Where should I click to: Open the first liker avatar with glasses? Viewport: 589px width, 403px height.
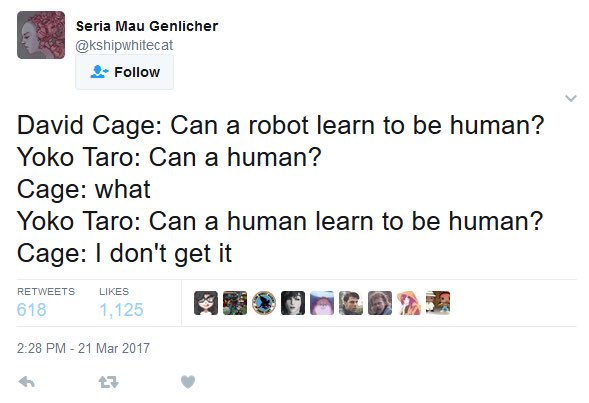(x=206, y=303)
